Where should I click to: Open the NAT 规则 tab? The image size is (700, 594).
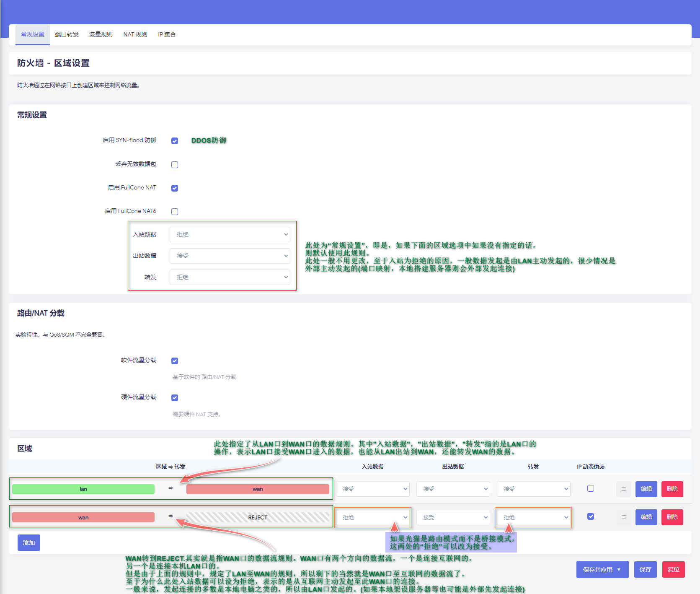click(135, 34)
